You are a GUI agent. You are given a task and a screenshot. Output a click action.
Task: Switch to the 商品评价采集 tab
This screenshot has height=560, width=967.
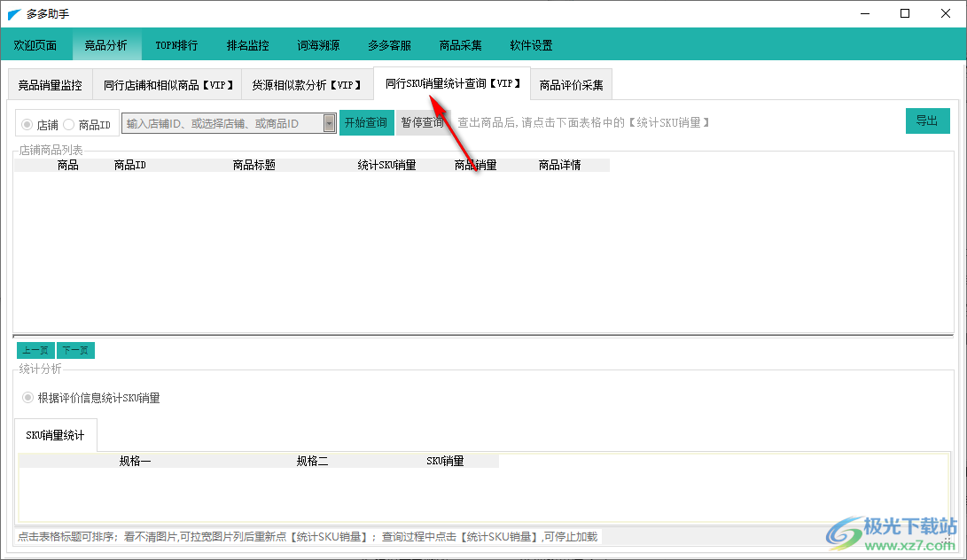(571, 86)
